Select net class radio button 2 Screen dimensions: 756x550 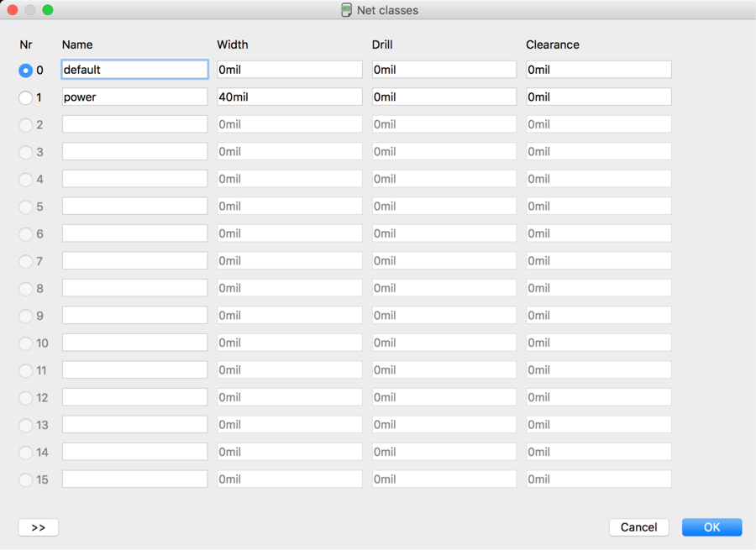point(25,125)
